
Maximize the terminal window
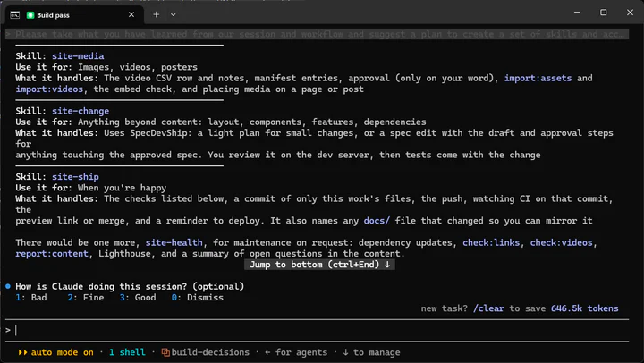pos(604,13)
